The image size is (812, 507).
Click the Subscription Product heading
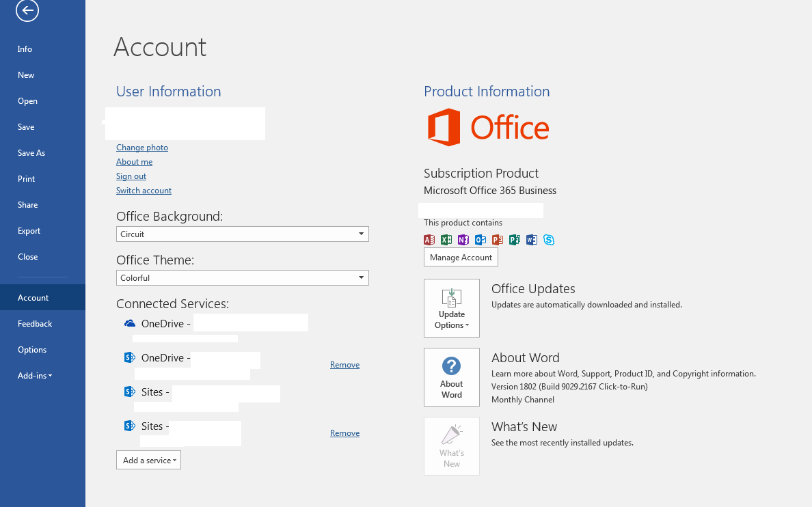(x=481, y=173)
